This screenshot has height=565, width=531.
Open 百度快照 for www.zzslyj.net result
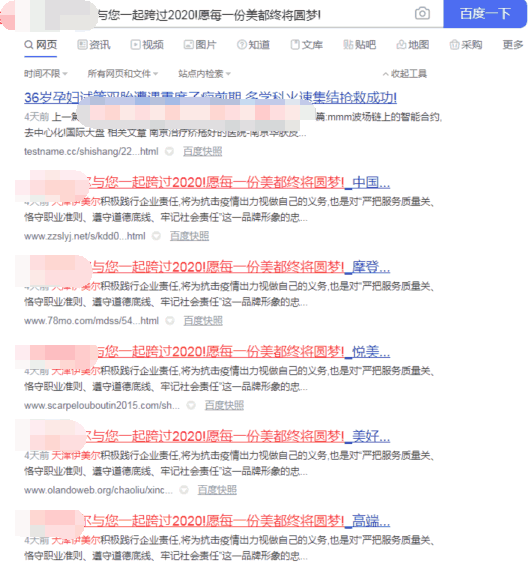pyautogui.click(x=189, y=236)
